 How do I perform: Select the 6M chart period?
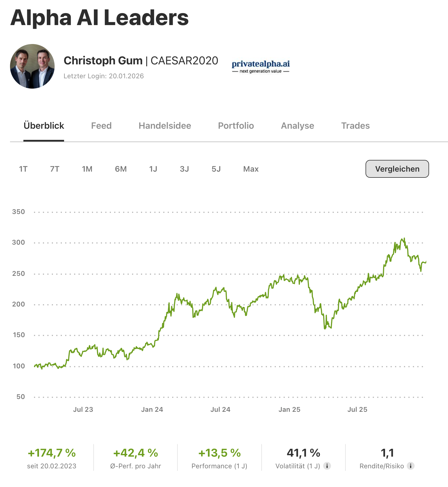click(x=121, y=169)
